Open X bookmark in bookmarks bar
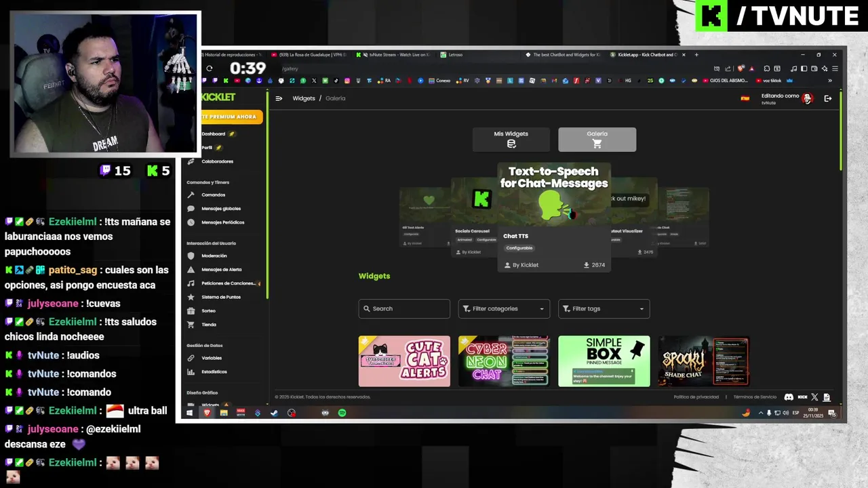868x488 pixels. (314, 81)
